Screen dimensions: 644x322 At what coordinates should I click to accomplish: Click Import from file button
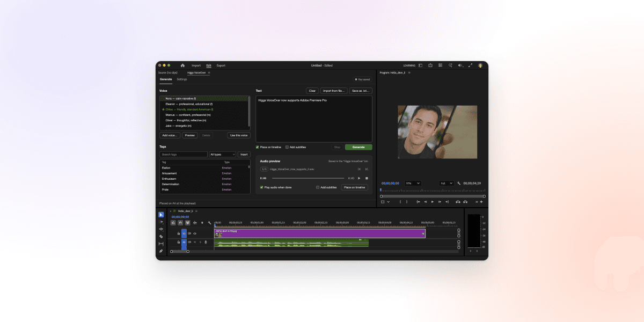pos(334,91)
